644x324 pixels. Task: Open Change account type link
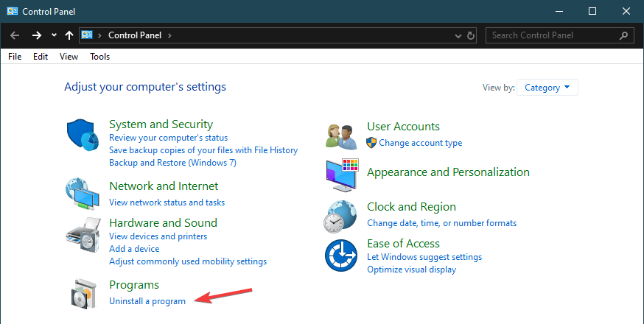point(421,143)
